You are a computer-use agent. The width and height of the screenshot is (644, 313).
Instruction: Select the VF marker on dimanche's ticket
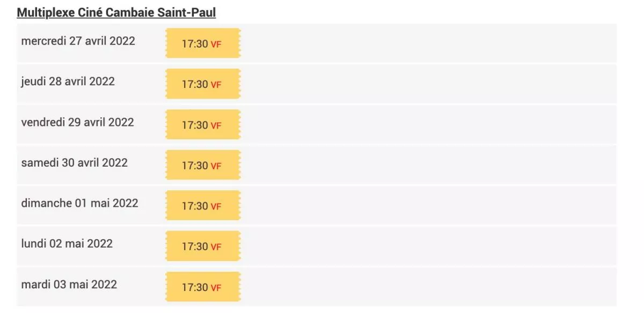click(216, 206)
